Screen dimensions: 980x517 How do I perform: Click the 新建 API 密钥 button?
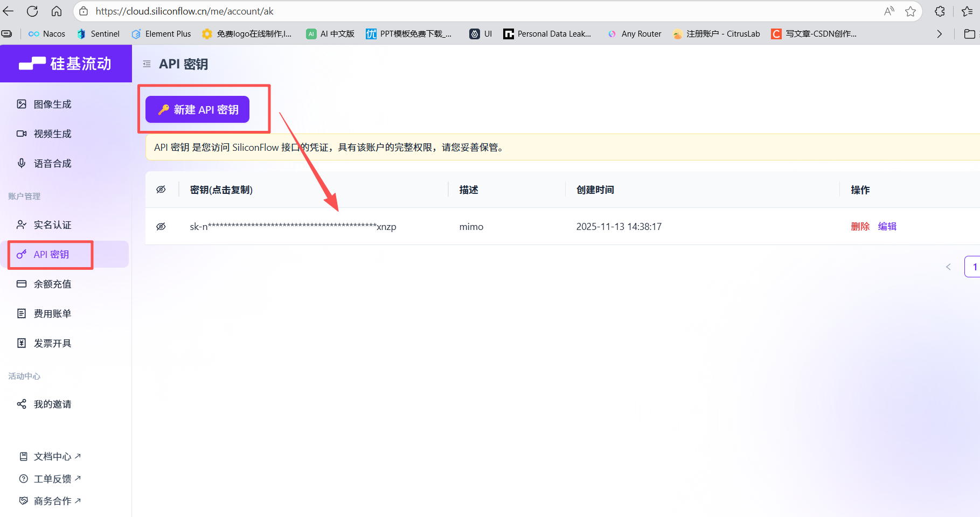pyautogui.click(x=197, y=109)
